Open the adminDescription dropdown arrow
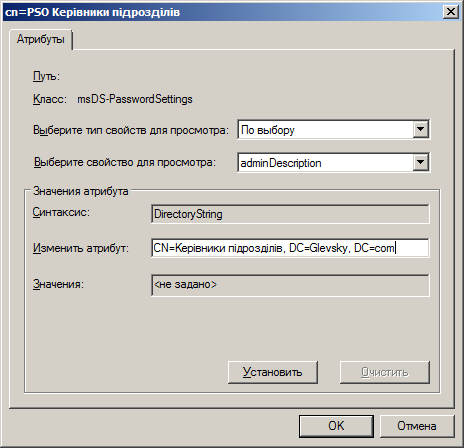This screenshot has height=448, width=464. (x=421, y=162)
